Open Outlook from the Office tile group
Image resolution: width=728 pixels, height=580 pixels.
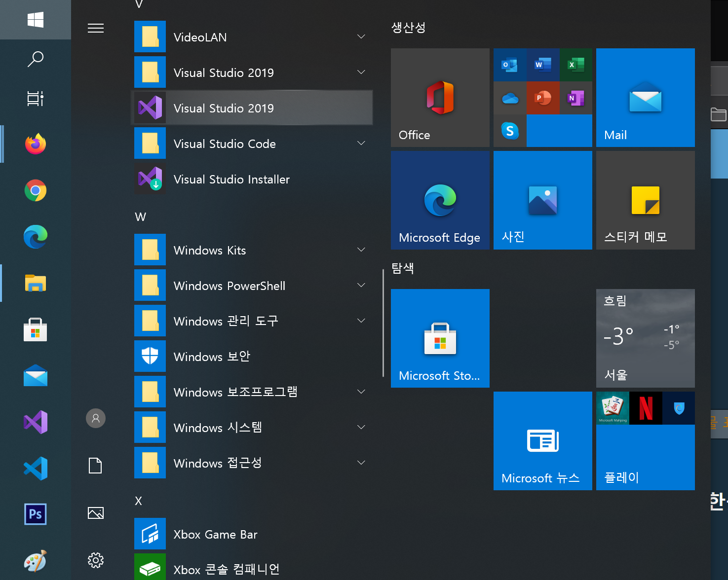coord(509,65)
